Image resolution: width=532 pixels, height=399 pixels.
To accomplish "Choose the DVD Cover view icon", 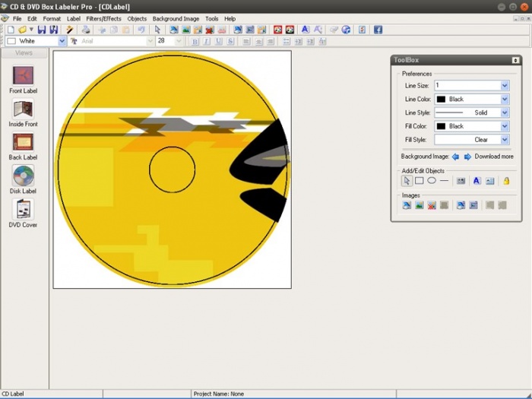I will pyautogui.click(x=23, y=210).
